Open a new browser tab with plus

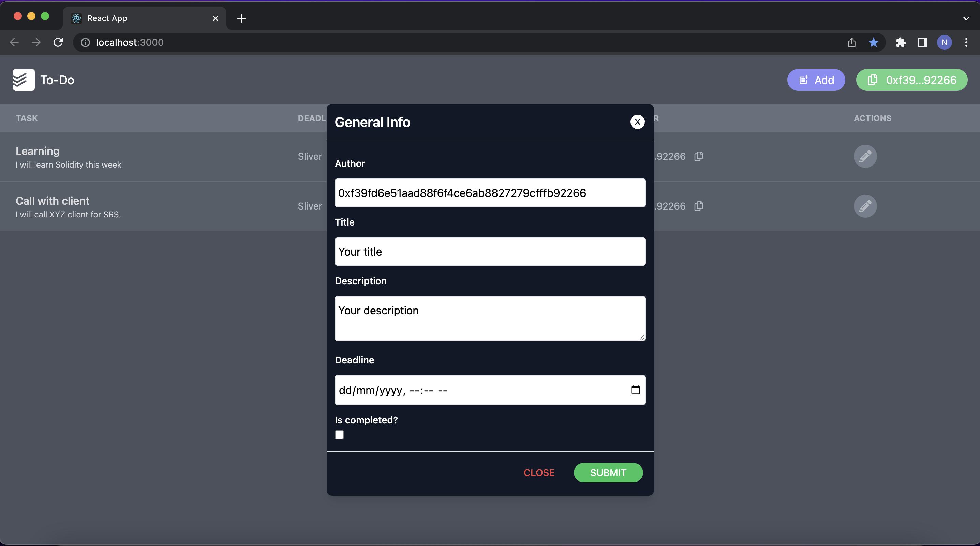pyautogui.click(x=241, y=18)
